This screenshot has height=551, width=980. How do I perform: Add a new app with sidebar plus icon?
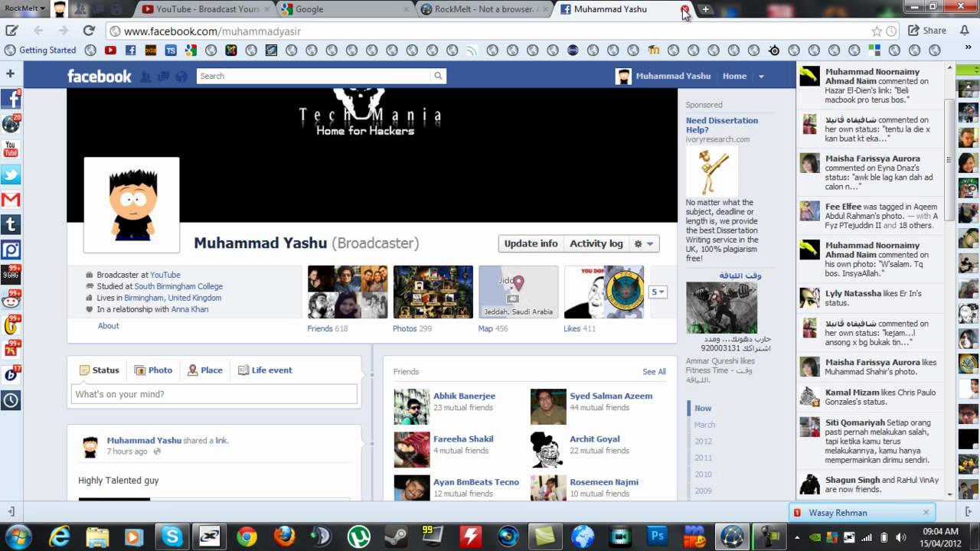[11, 73]
